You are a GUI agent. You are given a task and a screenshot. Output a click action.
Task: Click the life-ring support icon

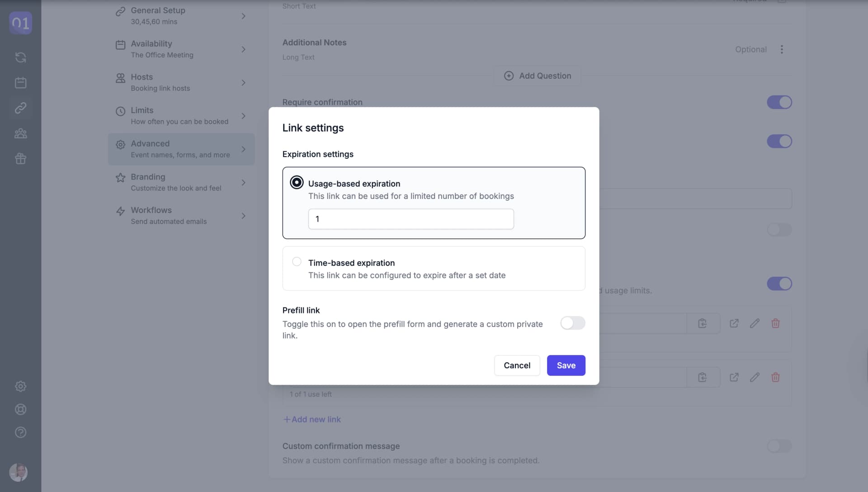point(20,409)
